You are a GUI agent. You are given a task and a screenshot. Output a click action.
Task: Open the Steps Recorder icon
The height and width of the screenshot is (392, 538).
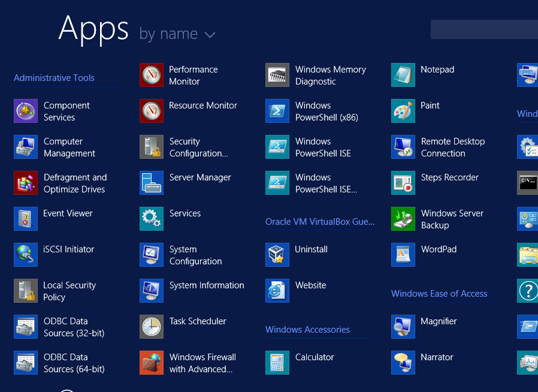pos(403,183)
